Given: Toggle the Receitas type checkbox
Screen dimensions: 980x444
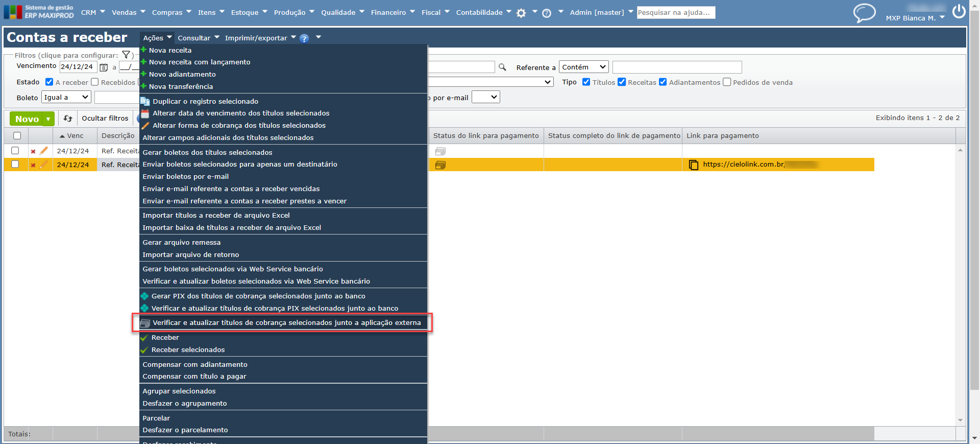Looking at the screenshot, I should [x=622, y=82].
